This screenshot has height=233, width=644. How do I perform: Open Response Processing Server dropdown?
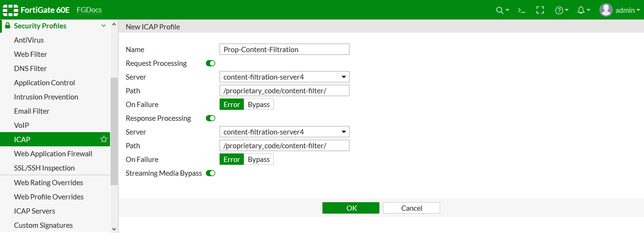point(285,132)
